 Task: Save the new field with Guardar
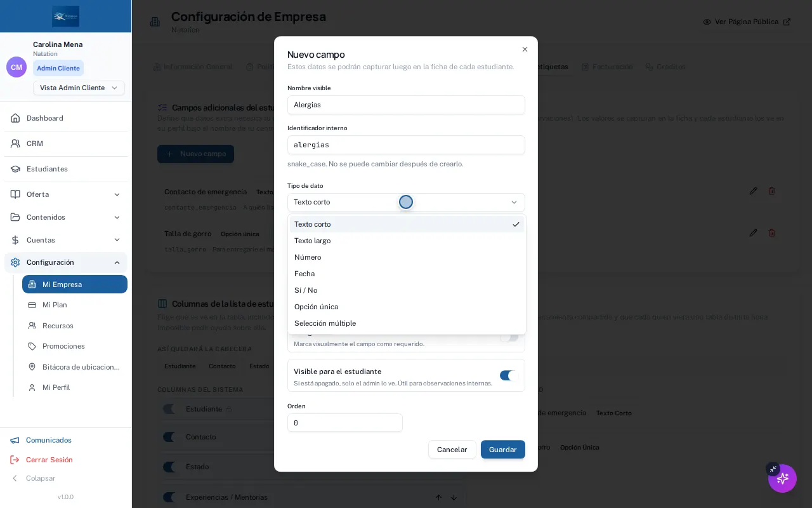click(x=503, y=450)
